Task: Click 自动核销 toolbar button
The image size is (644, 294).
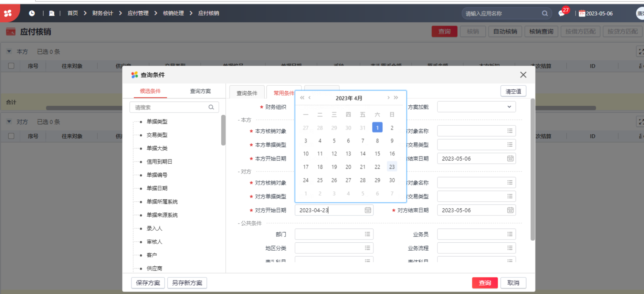Action: tap(505, 31)
